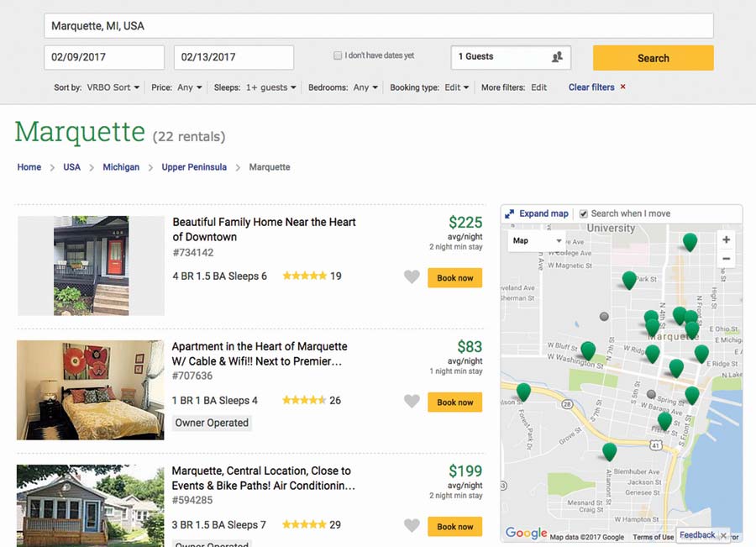The height and width of the screenshot is (547, 756).
Task: Click Book now for the $225 home
Action: [454, 278]
